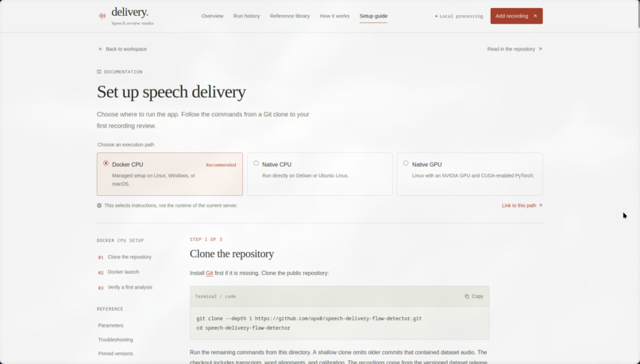640x364 pixels.
Task: Open the How it works nav item
Action: pyautogui.click(x=334, y=16)
